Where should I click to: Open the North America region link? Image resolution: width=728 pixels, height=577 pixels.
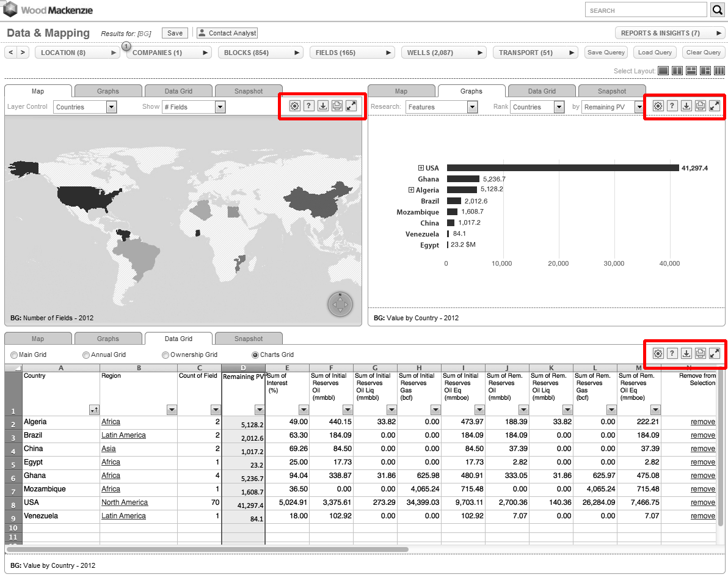pos(125,502)
